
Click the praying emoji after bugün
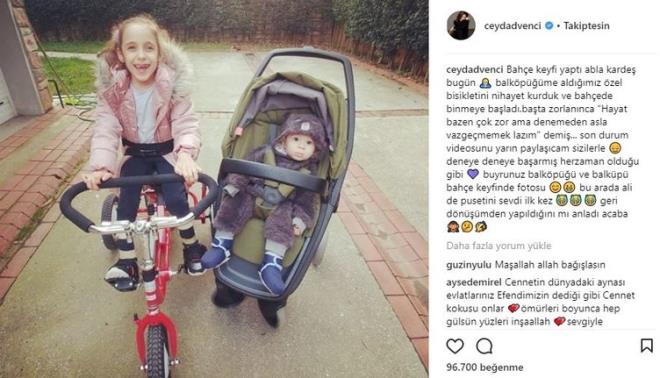pyautogui.click(x=485, y=83)
